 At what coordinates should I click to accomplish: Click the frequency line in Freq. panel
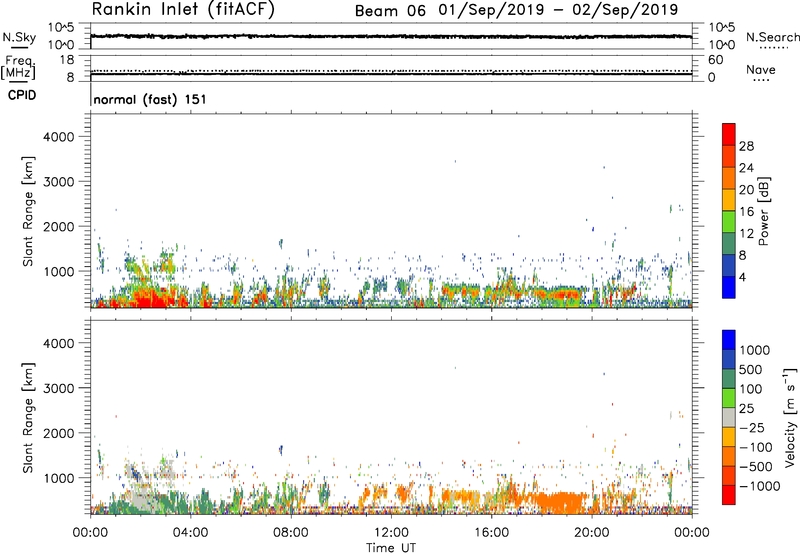[x=391, y=74]
